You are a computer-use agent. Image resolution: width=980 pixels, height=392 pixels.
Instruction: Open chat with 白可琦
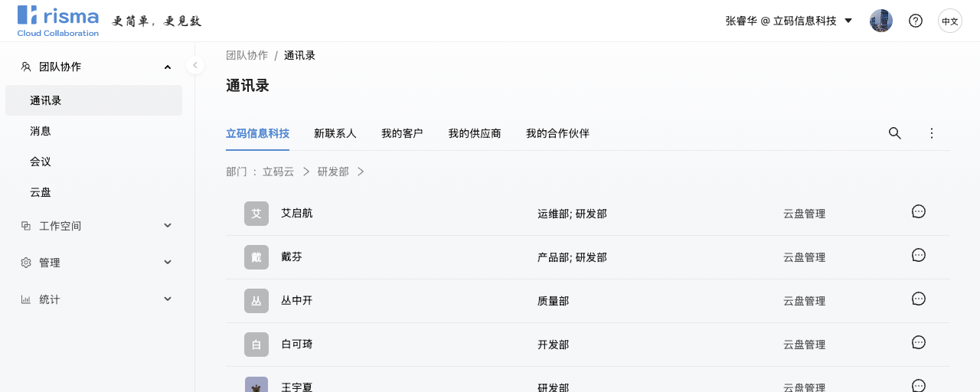[x=919, y=343]
